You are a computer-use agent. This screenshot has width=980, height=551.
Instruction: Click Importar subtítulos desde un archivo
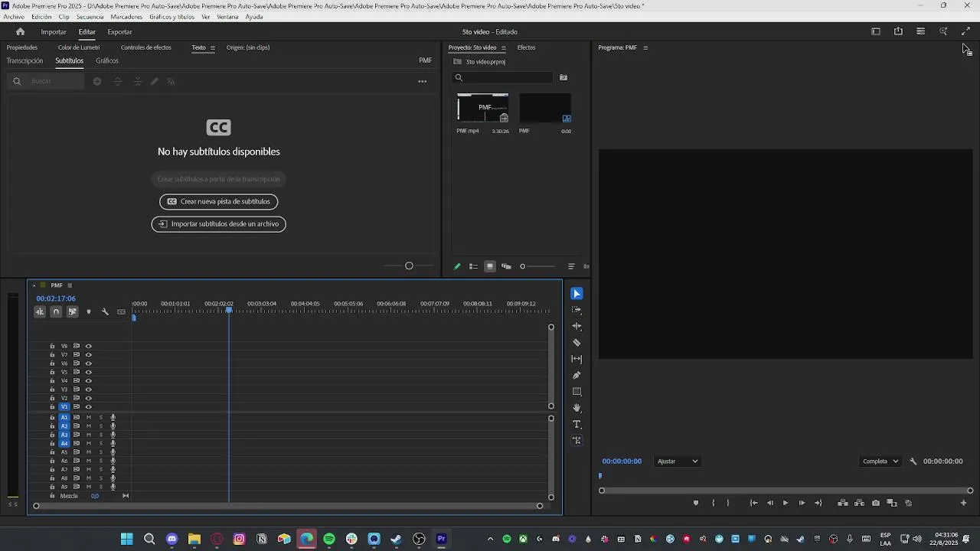(218, 224)
